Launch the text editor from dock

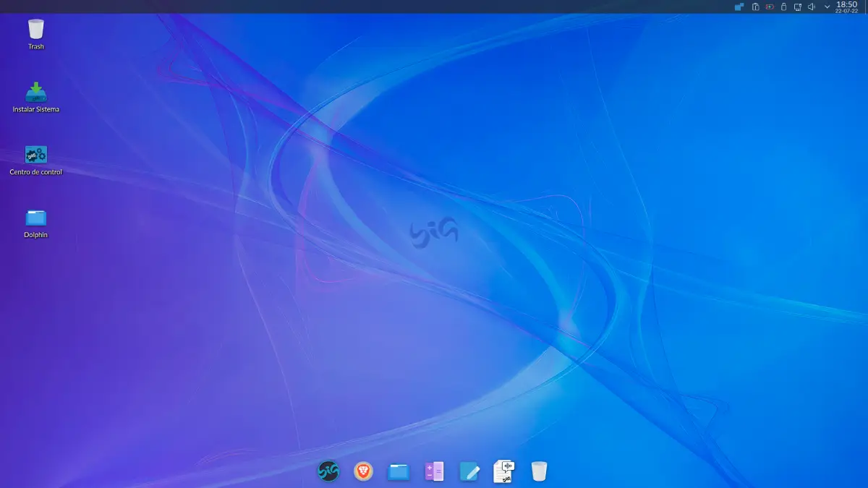tap(469, 472)
